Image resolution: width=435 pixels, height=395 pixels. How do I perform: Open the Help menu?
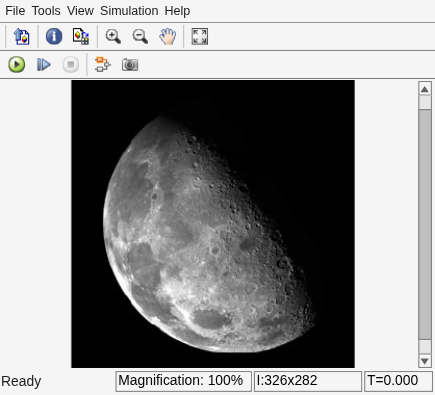point(177,11)
